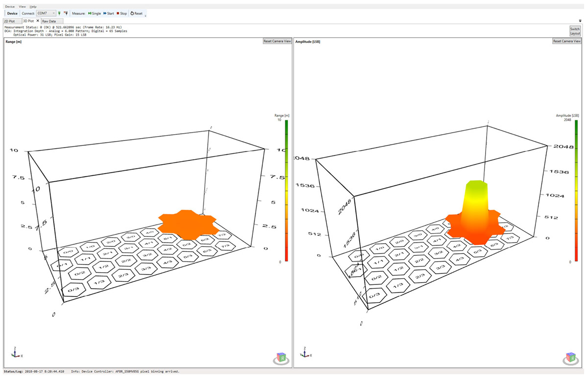Viewport: 588px width, 378px height.
Task: Click the red disconnect device icon
Action: click(x=67, y=13)
